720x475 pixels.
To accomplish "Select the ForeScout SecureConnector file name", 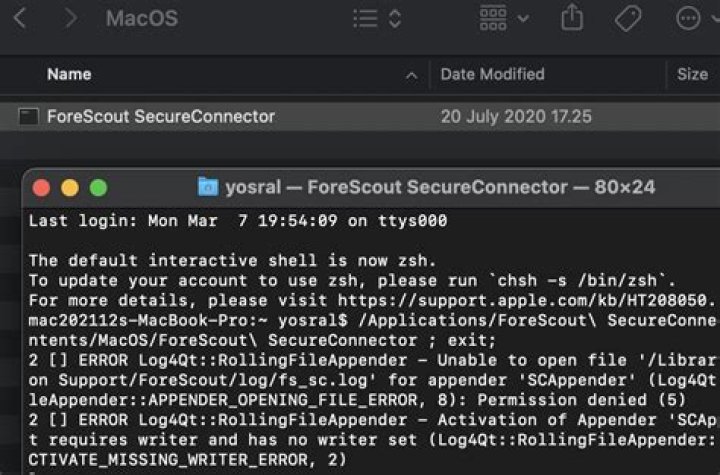I will point(160,117).
